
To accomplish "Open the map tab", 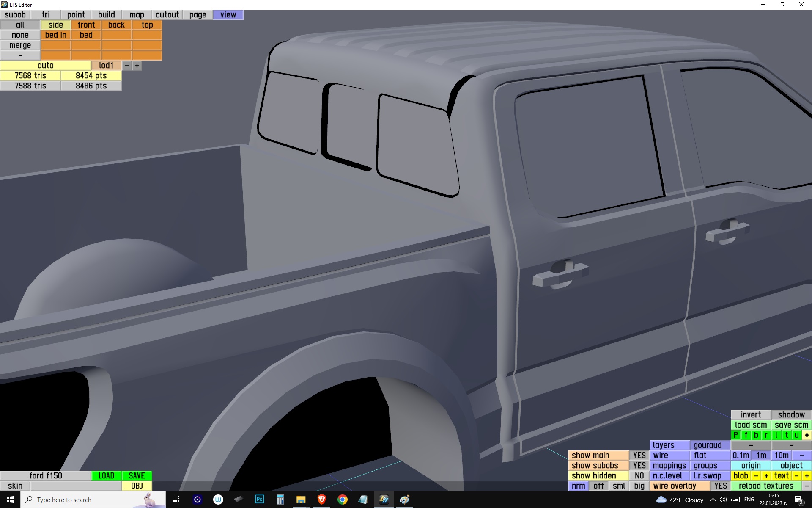I will tap(137, 15).
